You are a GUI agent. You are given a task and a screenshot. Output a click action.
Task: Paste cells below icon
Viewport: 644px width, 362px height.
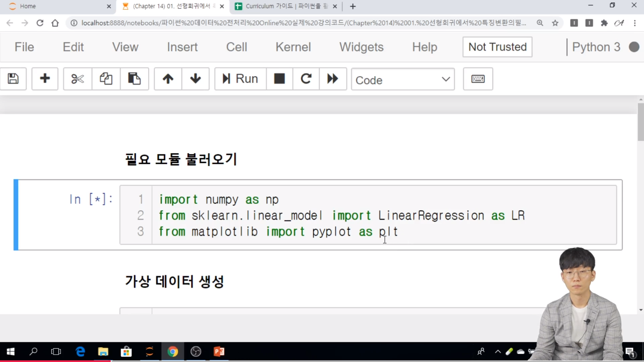[134, 79]
